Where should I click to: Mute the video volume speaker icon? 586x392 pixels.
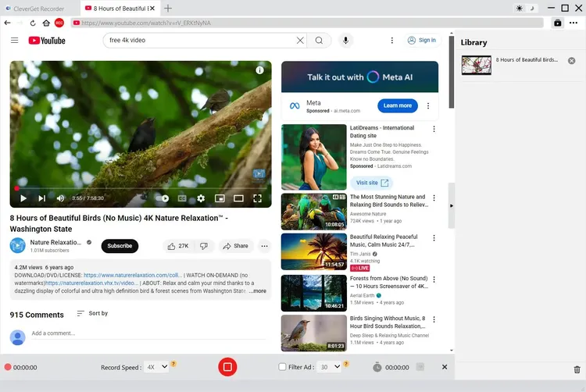tap(59, 198)
